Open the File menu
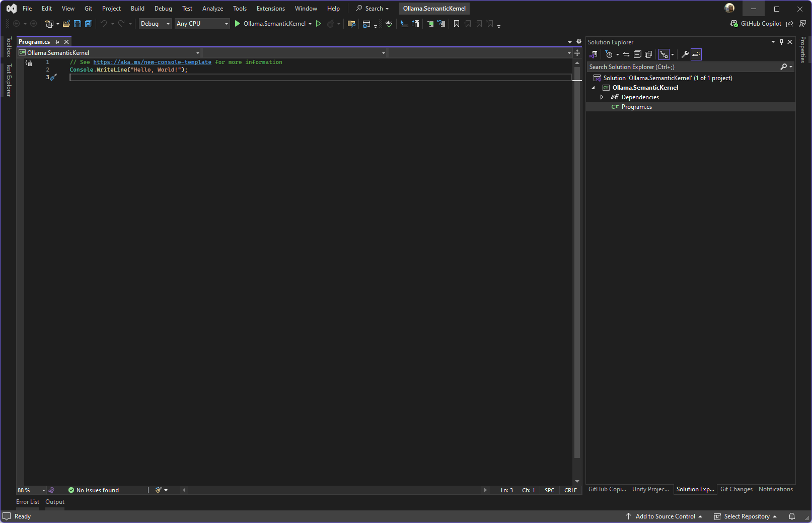812x523 pixels. tap(27, 9)
